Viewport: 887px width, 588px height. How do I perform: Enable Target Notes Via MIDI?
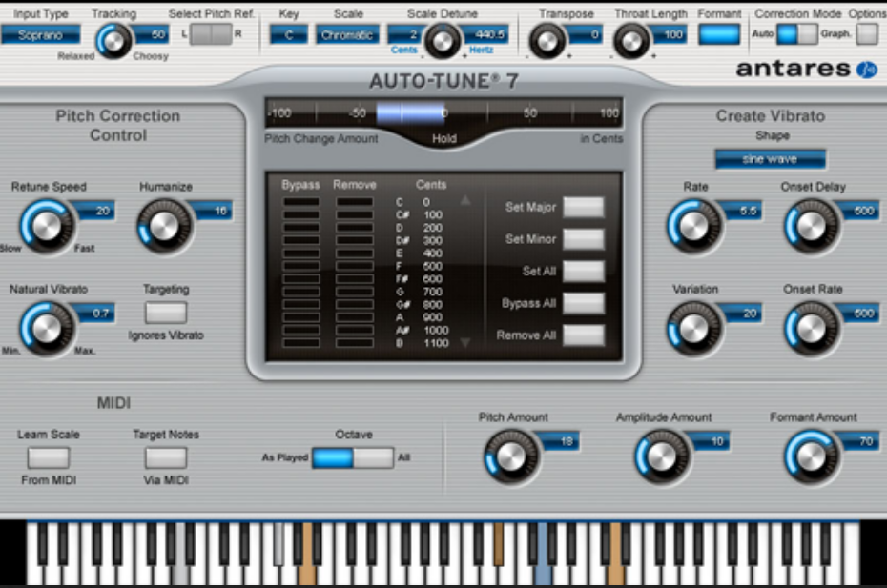[166, 458]
